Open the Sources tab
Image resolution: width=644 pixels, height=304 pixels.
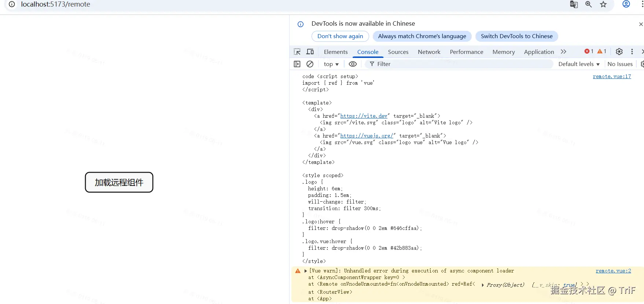coord(398,52)
